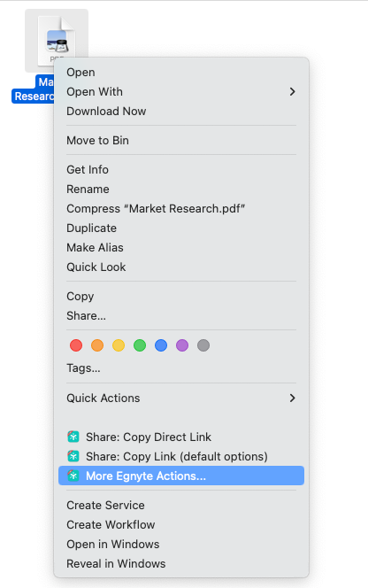Select More Egnyte Actions...
Image resolution: width=368 pixels, height=588 pixels.
pyautogui.click(x=181, y=476)
